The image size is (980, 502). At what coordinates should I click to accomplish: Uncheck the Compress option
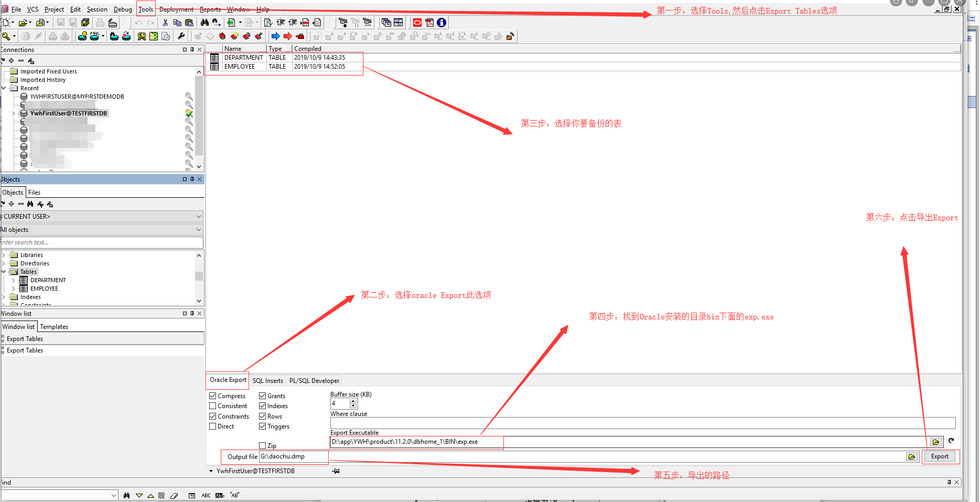213,395
